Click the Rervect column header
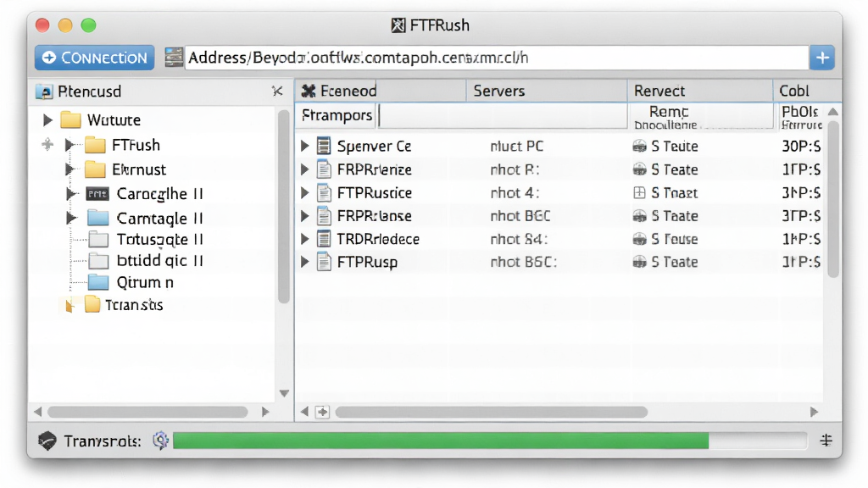This screenshot has width=868, height=488. [659, 91]
